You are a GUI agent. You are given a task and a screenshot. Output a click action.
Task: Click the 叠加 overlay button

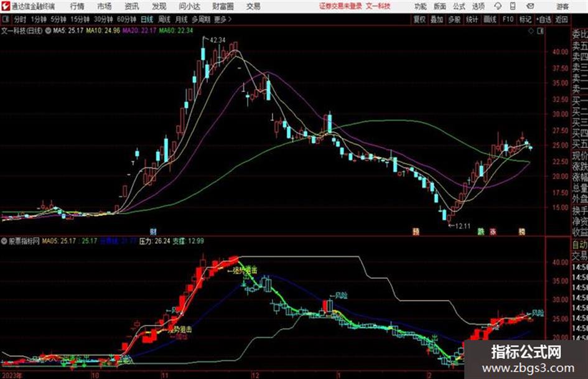tap(437, 19)
